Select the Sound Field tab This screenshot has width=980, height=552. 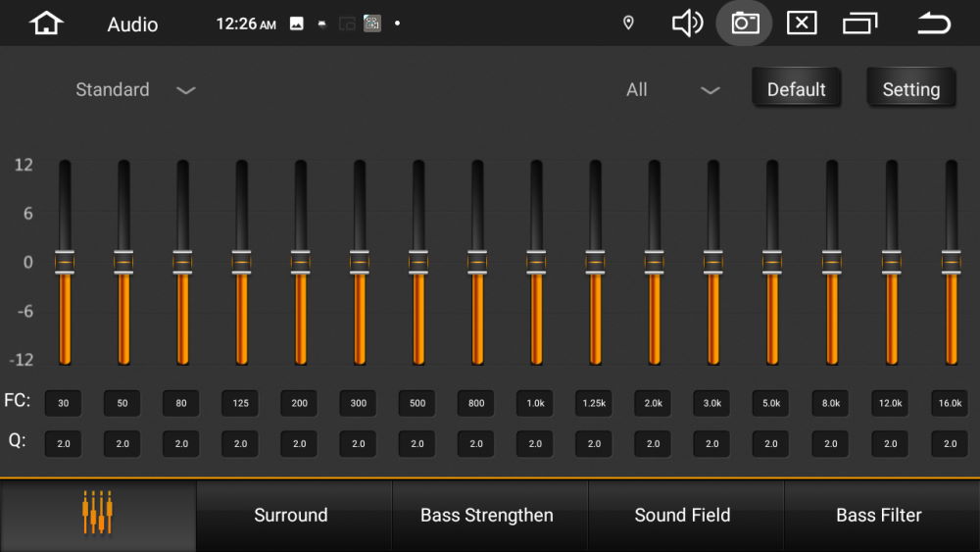pos(682,515)
